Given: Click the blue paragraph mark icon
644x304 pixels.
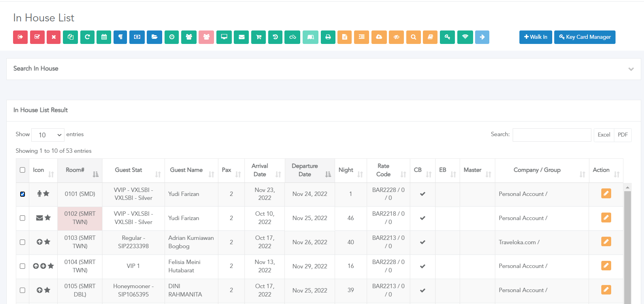Looking at the screenshot, I should (120, 37).
